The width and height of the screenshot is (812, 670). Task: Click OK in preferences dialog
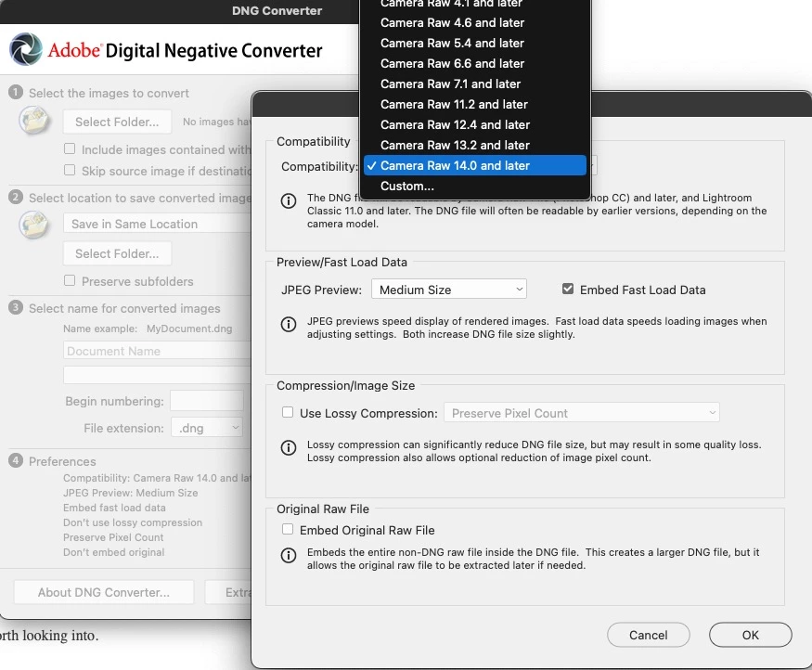(x=751, y=635)
